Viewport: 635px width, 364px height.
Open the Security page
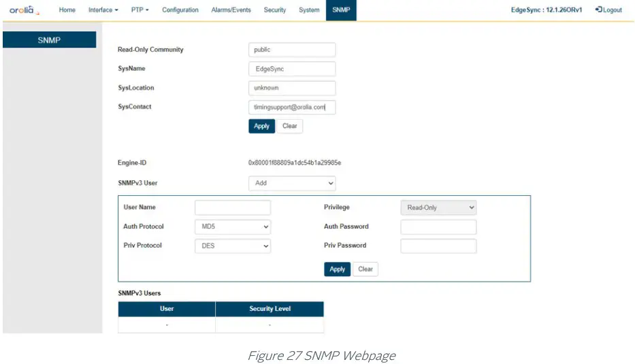pyautogui.click(x=274, y=10)
